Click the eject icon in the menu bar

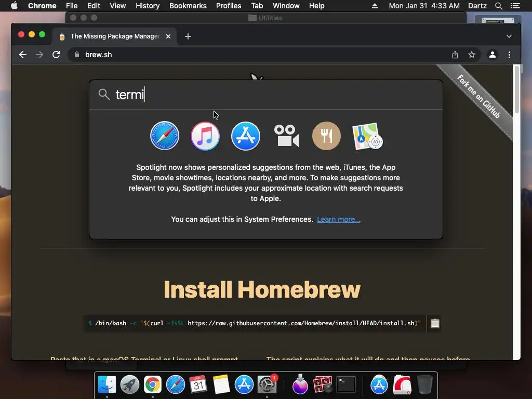click(x=375, y=6)
